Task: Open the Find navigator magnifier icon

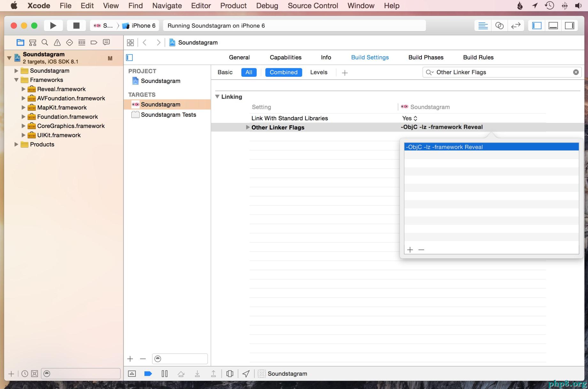Action: (45, 42)
